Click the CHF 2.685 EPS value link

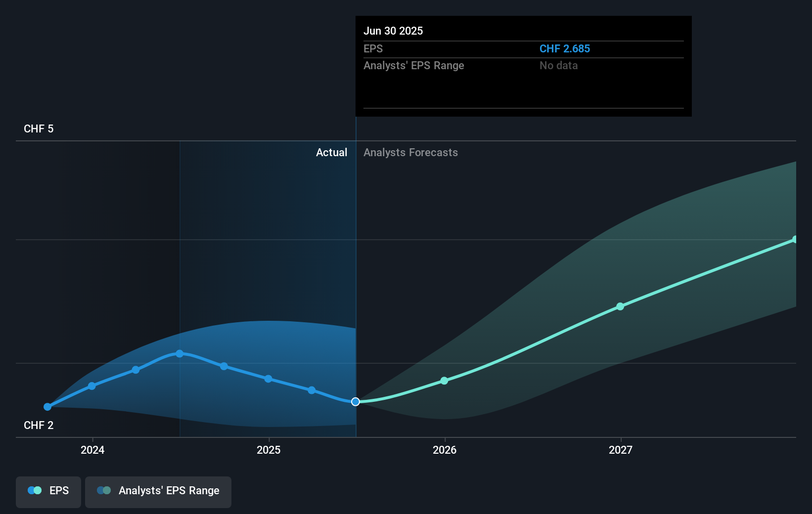564,48
